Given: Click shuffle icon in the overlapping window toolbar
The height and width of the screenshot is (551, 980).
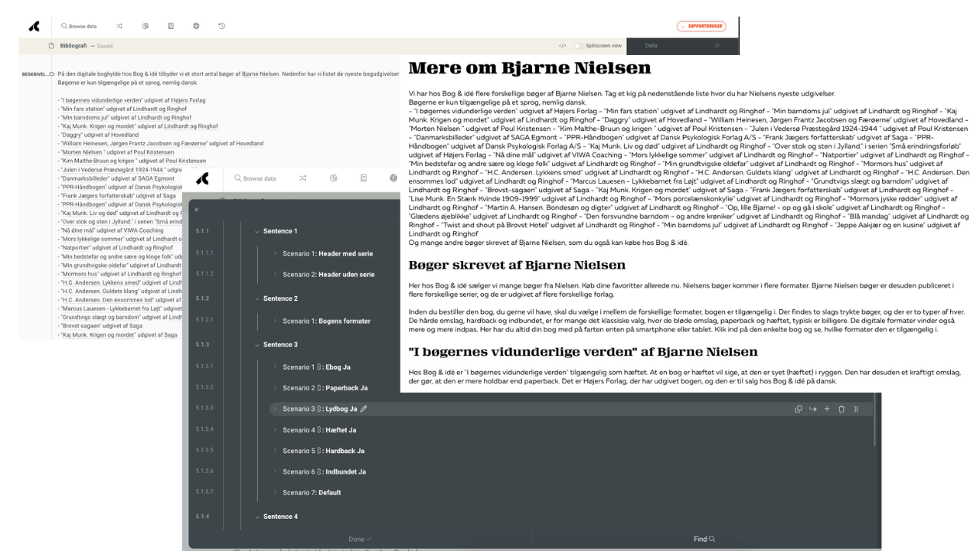Looking at the screenshot, I should click(302, 178).
